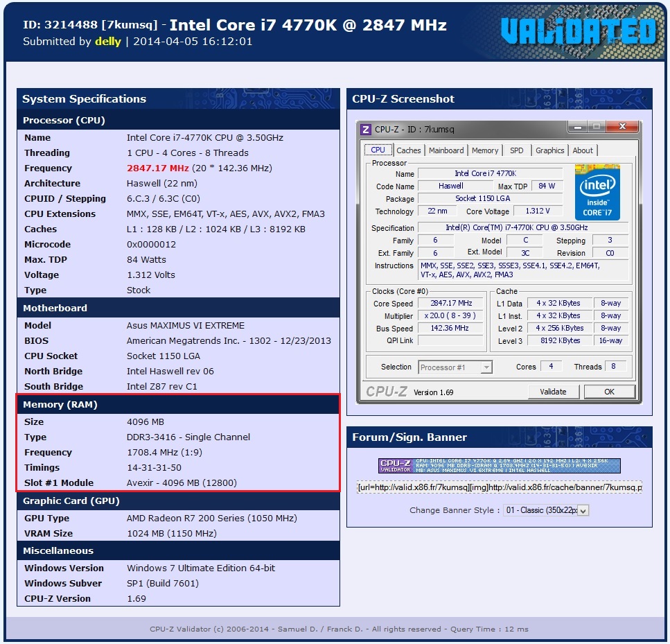This screenshot has width=670, height=644.
Task: Click the Max TDP 84 W field
Action: point(547,186)
